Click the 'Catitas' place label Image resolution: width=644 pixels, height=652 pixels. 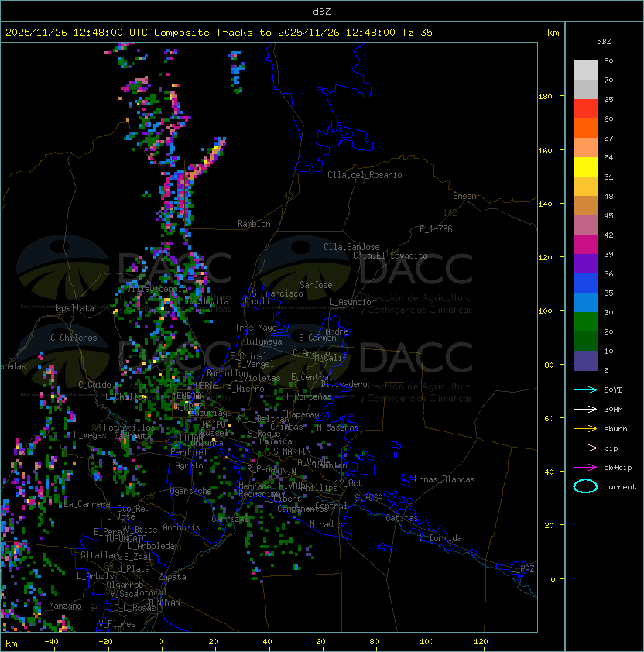click(x=402, y=518)
